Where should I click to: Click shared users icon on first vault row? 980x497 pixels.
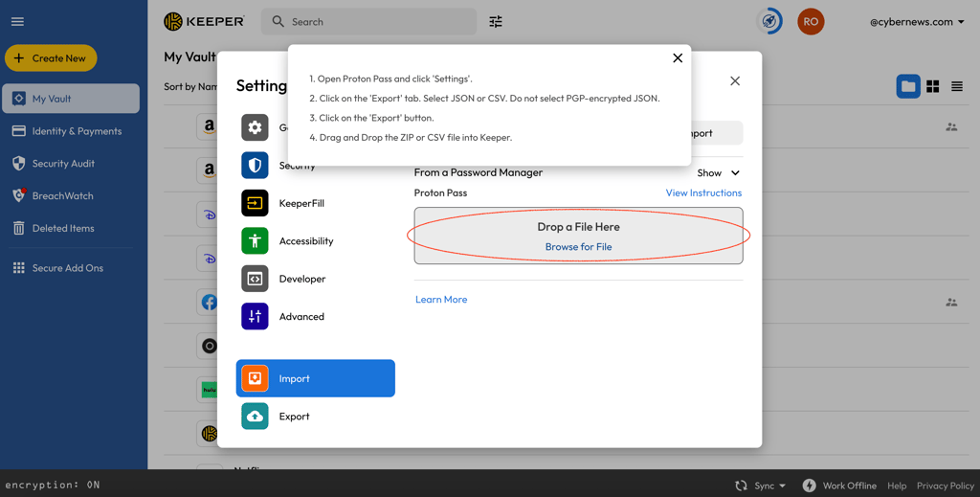[x=951, y=127]
